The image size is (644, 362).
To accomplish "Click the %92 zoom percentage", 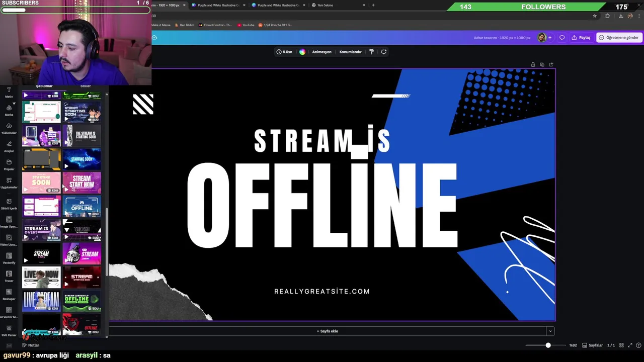I will point(573,345).
